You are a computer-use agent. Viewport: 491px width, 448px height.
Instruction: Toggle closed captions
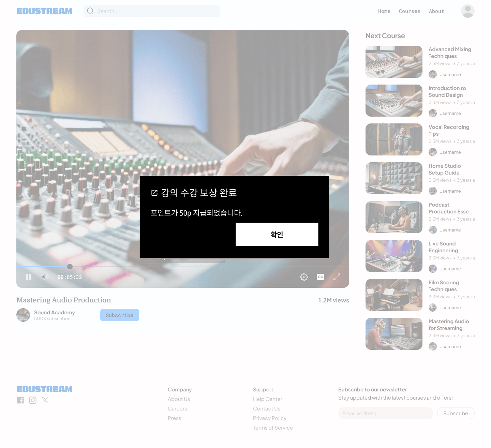click(x=321, y=277)
